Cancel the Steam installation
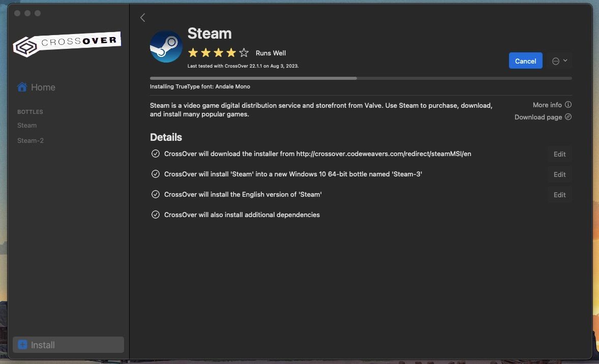 click(525, 60)
